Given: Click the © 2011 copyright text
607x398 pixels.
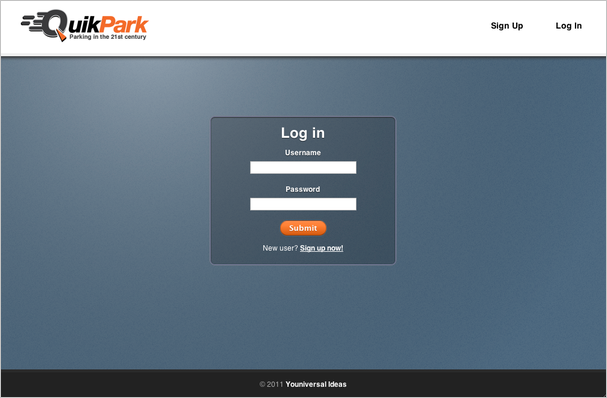Looking at the screenshot, I should point(271,384).
